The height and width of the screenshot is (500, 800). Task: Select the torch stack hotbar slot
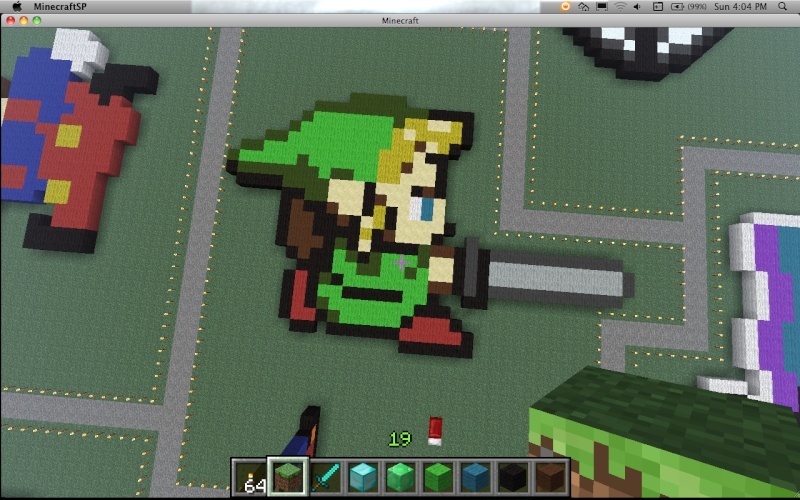pyautogui.click(x=249, y=477)
